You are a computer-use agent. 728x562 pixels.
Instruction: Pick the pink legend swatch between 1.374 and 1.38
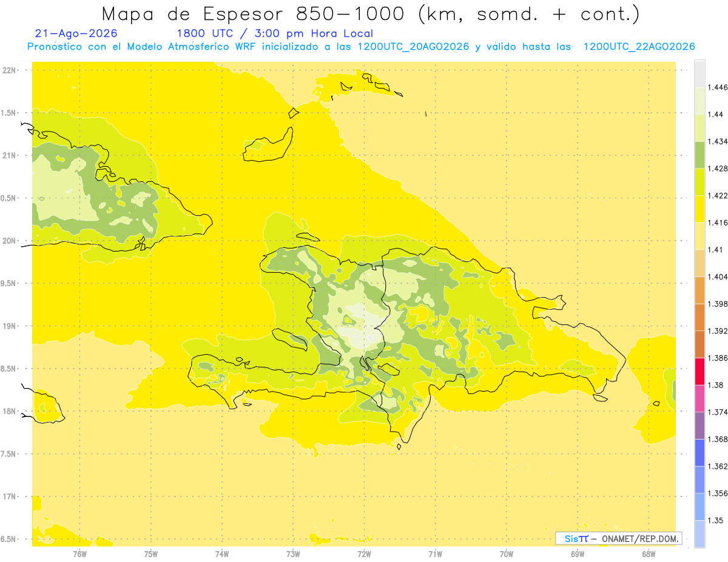pos(699,398)
